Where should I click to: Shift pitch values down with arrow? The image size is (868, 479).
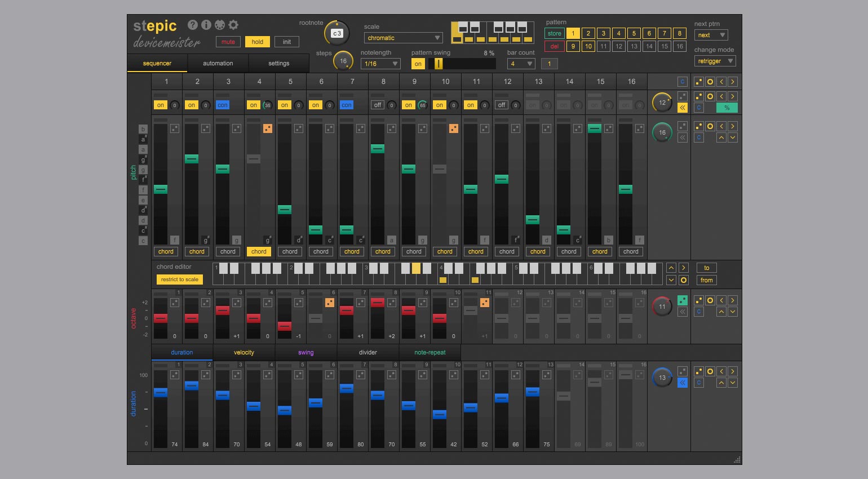(732, 138)
